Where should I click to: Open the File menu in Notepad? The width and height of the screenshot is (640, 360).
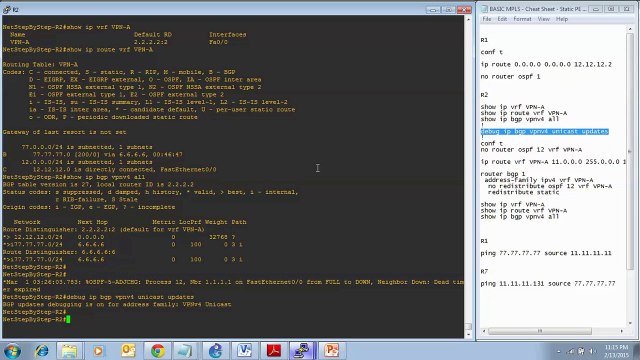(487, 19)
